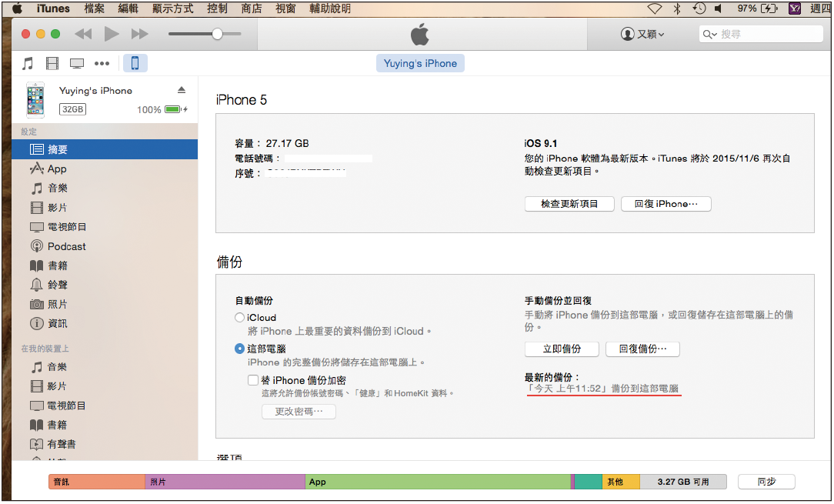Click the rewind previous track button
Viewport: 834px width, 504px height.
83,34
